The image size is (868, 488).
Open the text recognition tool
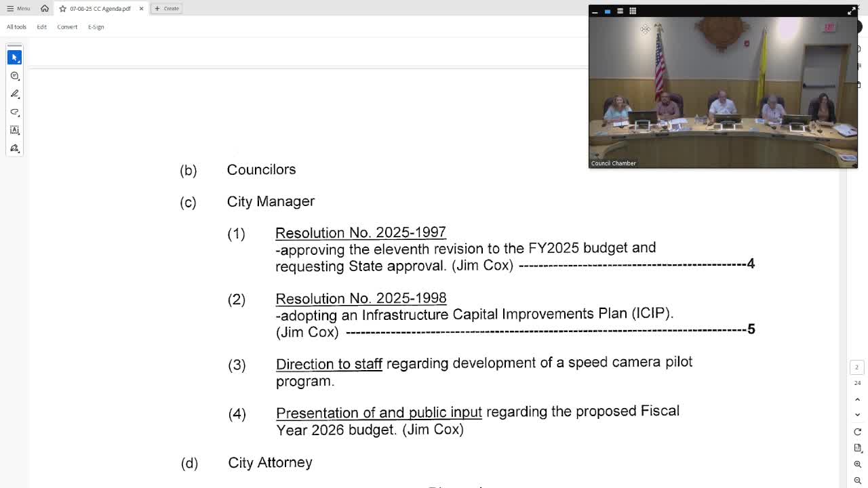tap(14, 130)
